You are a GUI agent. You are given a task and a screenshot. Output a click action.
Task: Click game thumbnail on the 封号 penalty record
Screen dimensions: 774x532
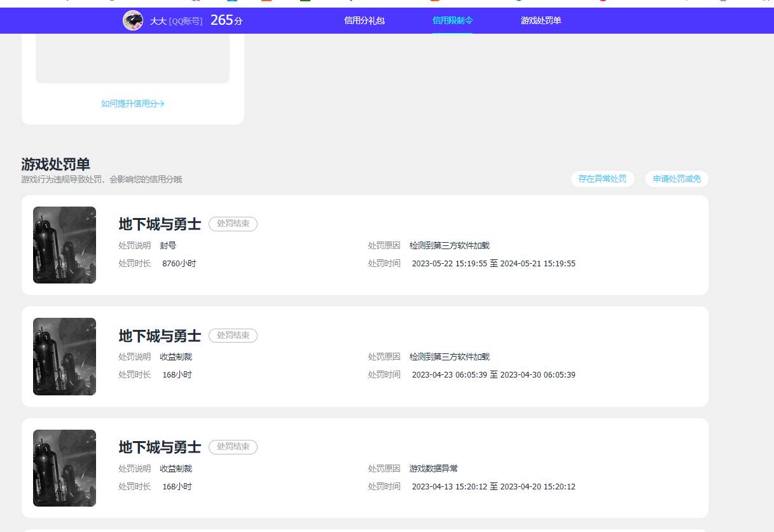(x=64, y=245)
